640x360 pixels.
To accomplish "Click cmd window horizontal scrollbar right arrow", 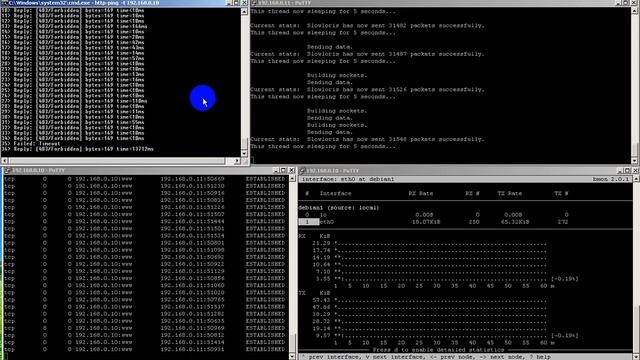I will click(x=237, y=161).
